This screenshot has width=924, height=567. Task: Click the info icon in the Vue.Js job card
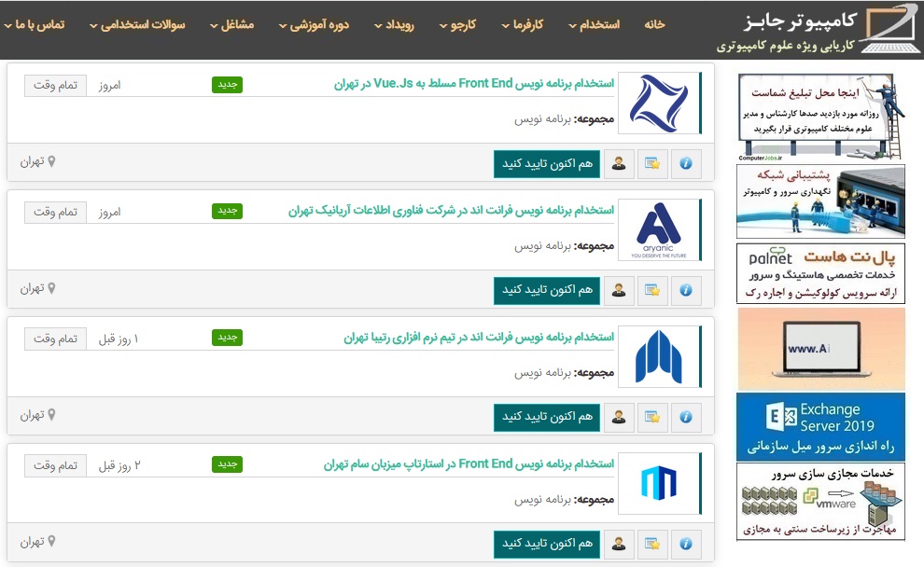coord(686,164)
